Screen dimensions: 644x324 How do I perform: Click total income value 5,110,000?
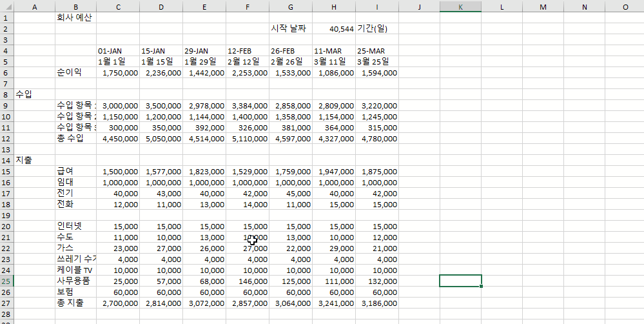(x=248, y=139)
